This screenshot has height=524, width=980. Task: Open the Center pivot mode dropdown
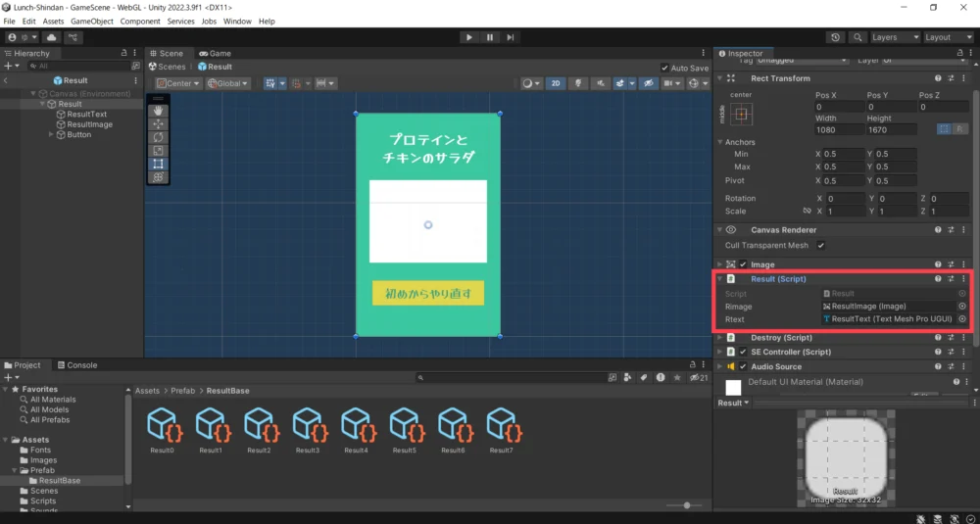pyautogui.click(x=178, y=83)
